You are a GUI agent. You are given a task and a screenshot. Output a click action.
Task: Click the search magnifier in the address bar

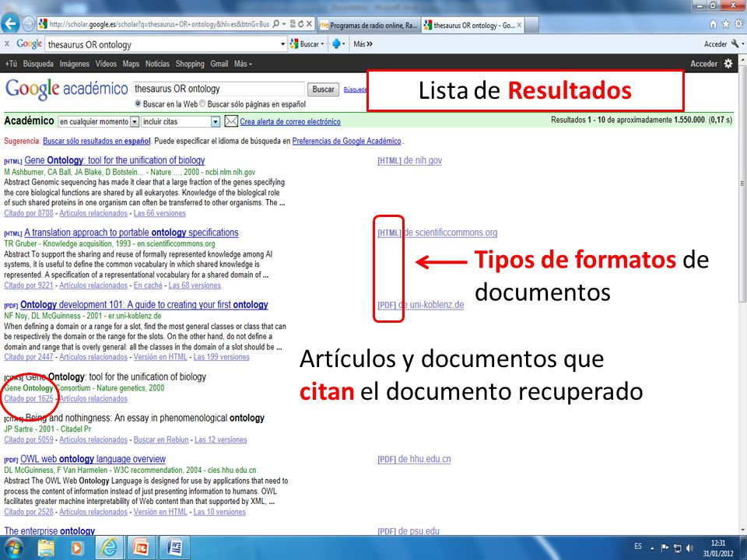[275, 24]
